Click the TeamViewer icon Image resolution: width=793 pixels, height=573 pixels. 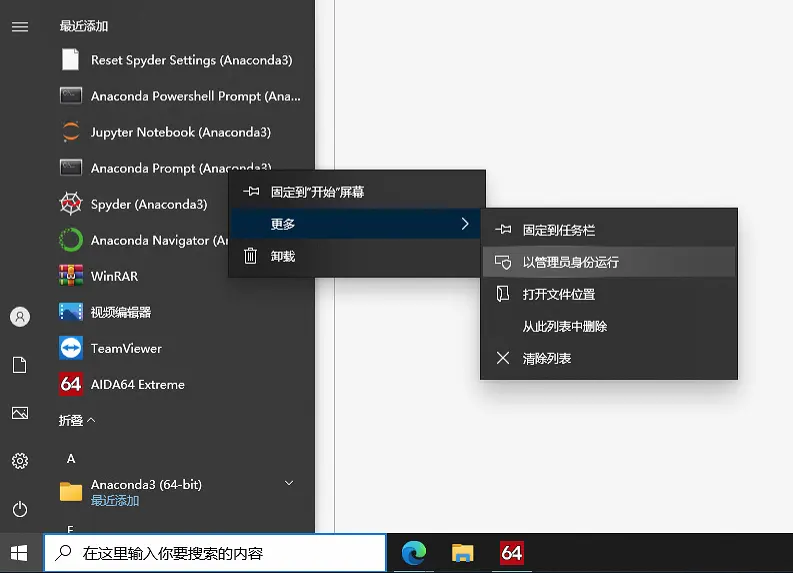point(71,348)
